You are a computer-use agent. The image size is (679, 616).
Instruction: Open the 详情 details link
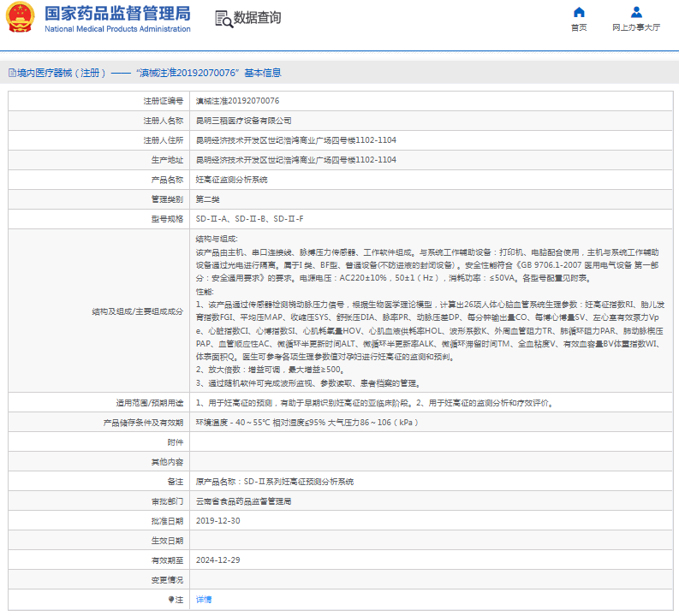coord(203,600)
